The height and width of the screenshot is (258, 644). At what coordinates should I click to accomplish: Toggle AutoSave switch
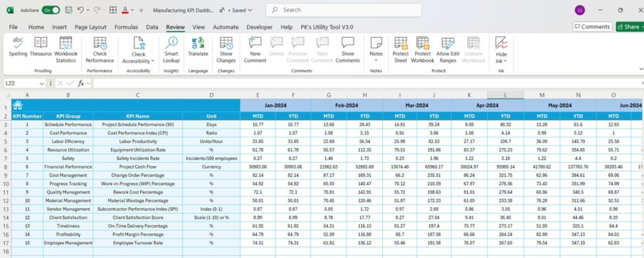point(50,10)
